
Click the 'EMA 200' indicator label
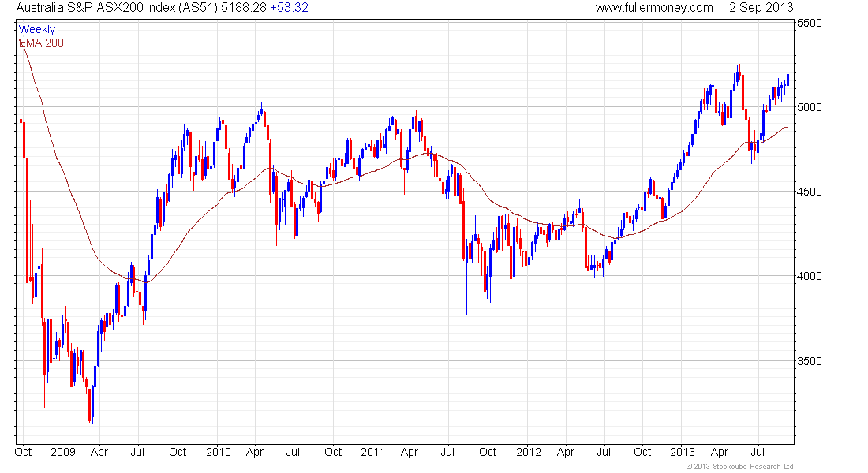pos(41,43)
